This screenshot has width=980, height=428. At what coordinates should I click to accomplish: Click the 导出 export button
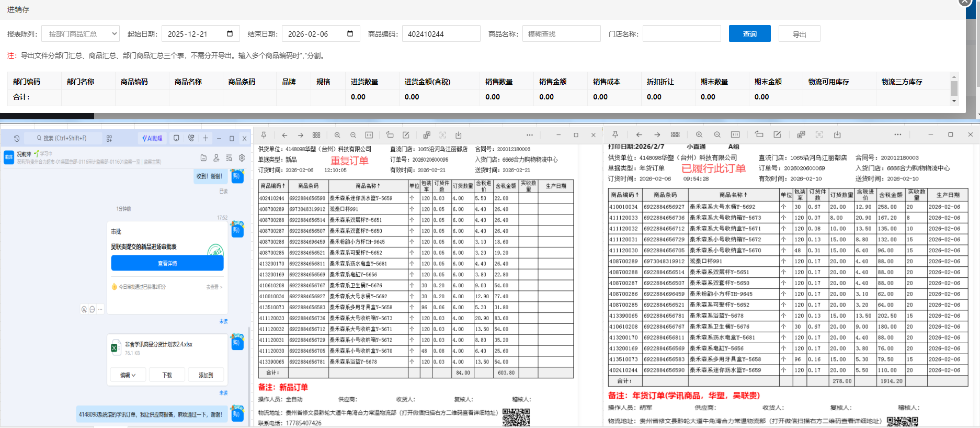[799, 34]
